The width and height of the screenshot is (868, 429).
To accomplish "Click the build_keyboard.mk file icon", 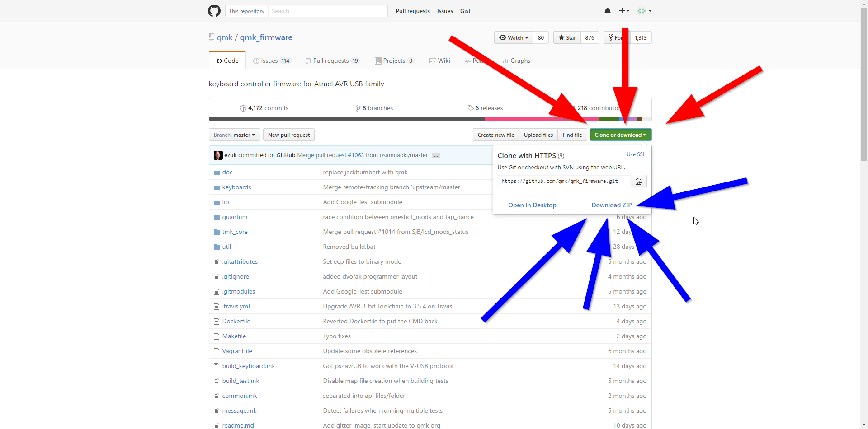I will pos(217,366).
